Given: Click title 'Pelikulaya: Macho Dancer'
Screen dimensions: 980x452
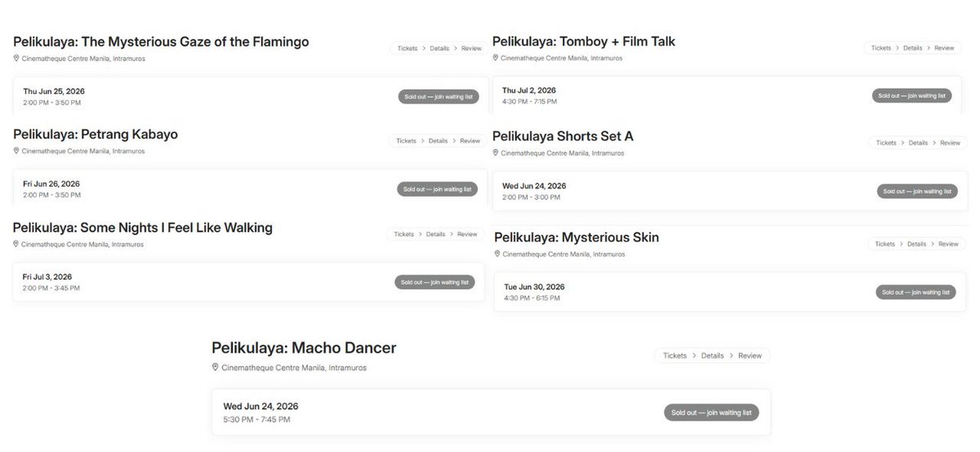Looking at the screenshot, I should point(304,348).
